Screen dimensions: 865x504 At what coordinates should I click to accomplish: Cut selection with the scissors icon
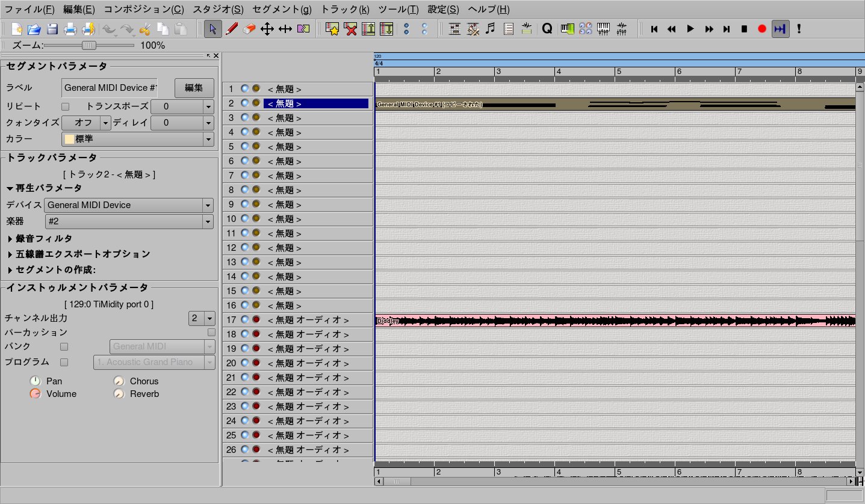point(144,28)
